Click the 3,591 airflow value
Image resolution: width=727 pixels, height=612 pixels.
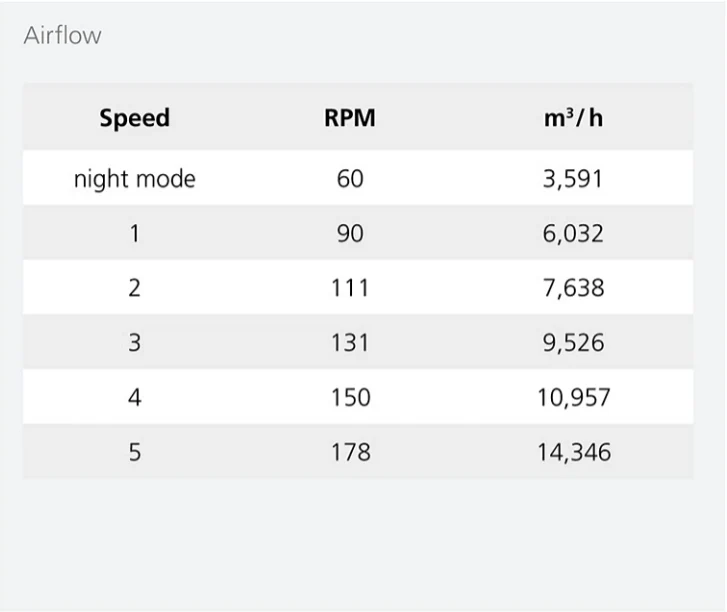click(x=573, y=179)
